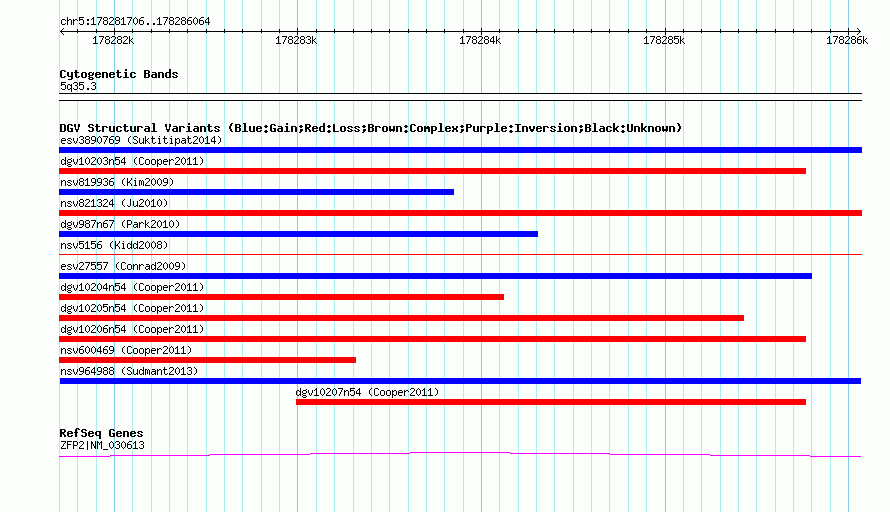
Task: Open the dgv987n67 (Park2010) label
Action: [120, 224]
